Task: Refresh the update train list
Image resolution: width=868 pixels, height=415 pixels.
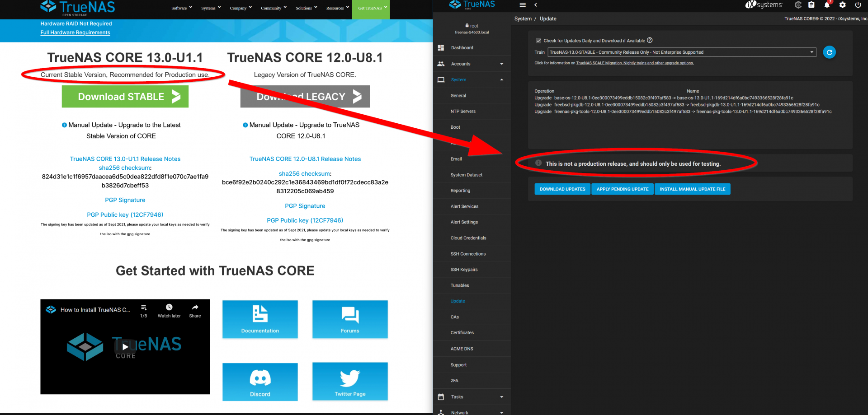Action: coord(829,52)
